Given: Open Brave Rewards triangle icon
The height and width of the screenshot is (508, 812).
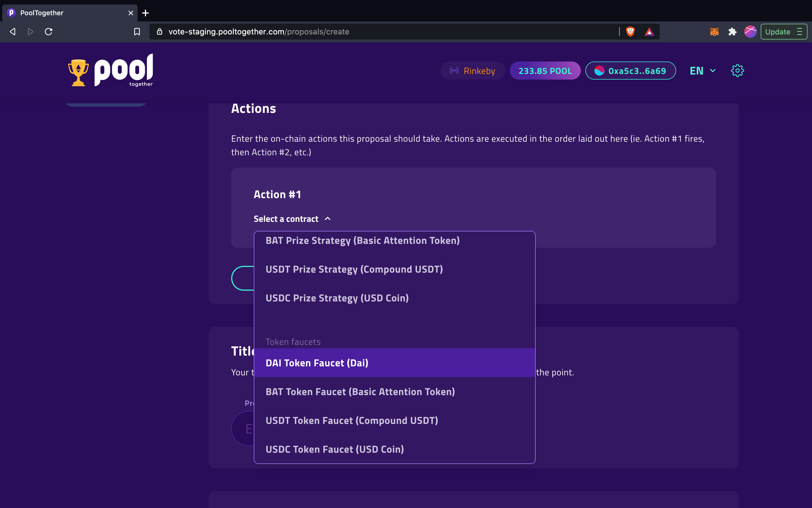Looking at the screenshot, I should click(x=649, y=32).
